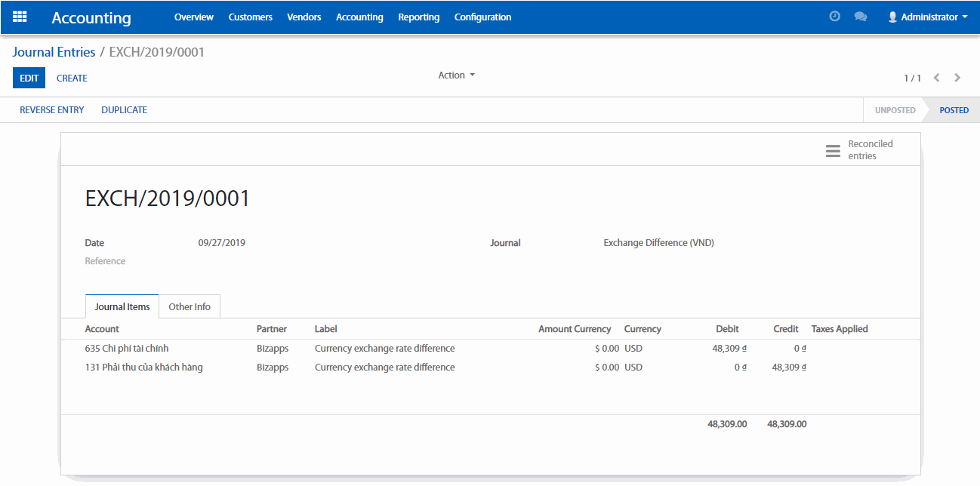This screenshot has height=486, width=980.
Task: Go to the previous record arrow
Action: (936, 78)
